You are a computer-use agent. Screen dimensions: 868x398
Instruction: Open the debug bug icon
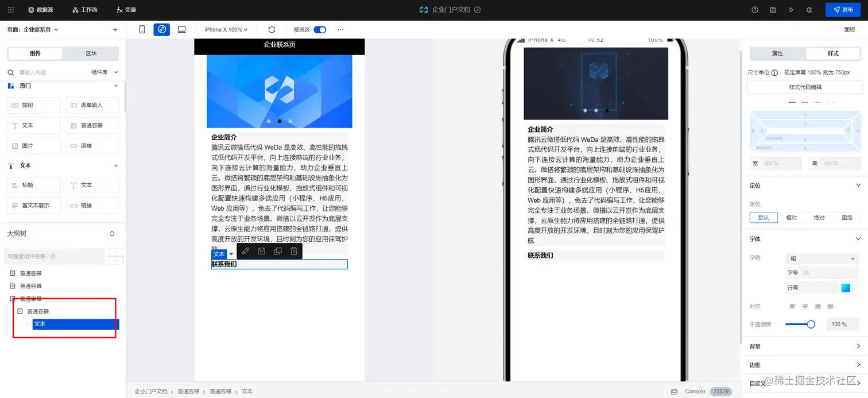click(x=809, y=10)
